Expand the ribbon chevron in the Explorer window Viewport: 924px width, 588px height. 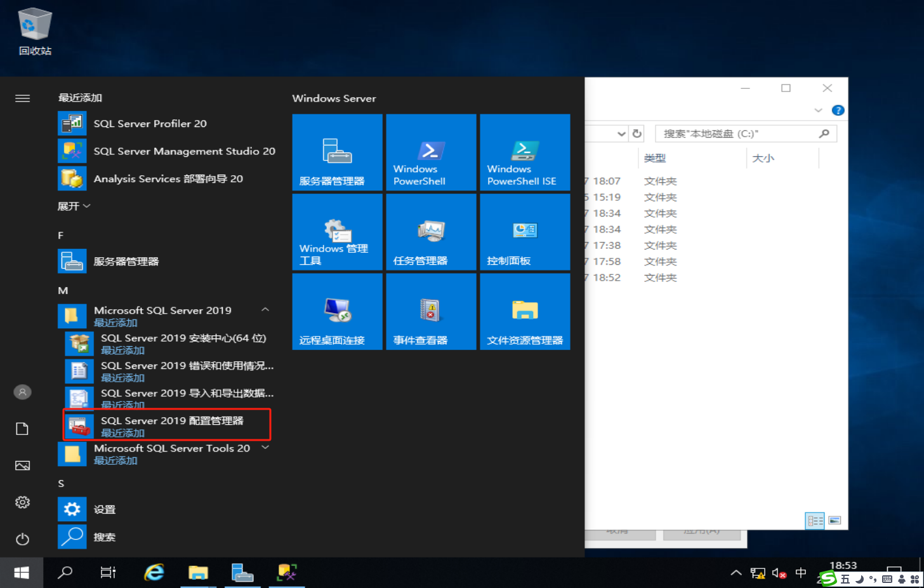pos(818,110)
